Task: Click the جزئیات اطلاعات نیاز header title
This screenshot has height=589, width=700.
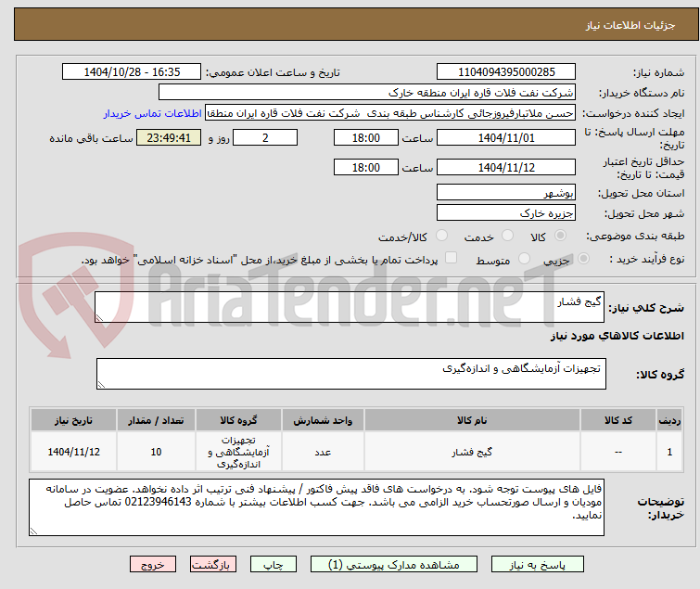Action: point(630,25)
